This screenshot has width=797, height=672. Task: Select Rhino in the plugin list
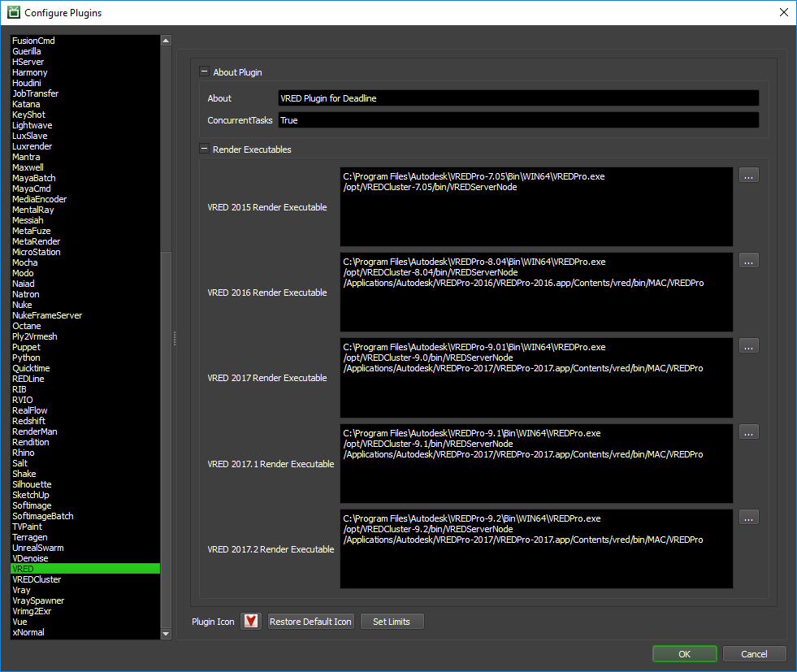click(85, 453)
